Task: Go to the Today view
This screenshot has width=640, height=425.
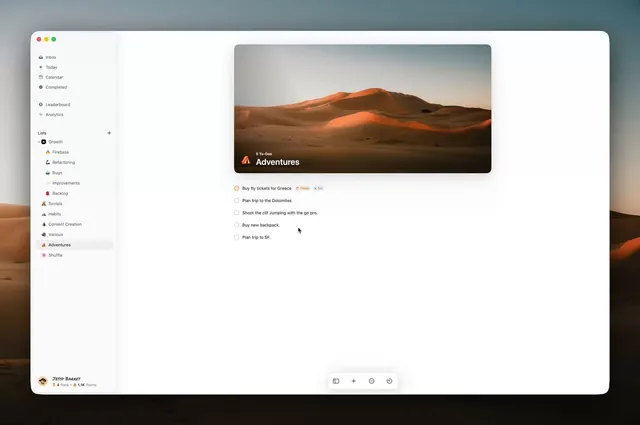Action: point(48,67)
